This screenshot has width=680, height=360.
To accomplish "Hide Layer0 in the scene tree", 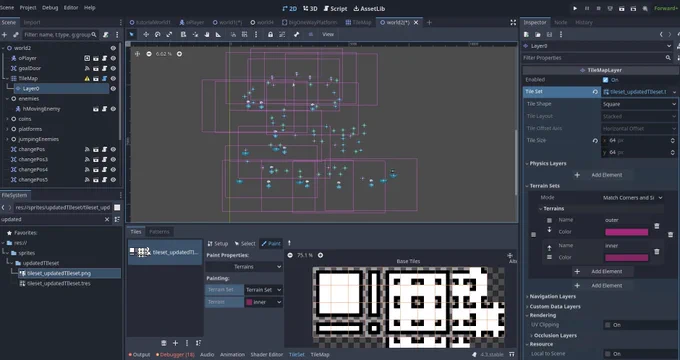I will (113, 88).
